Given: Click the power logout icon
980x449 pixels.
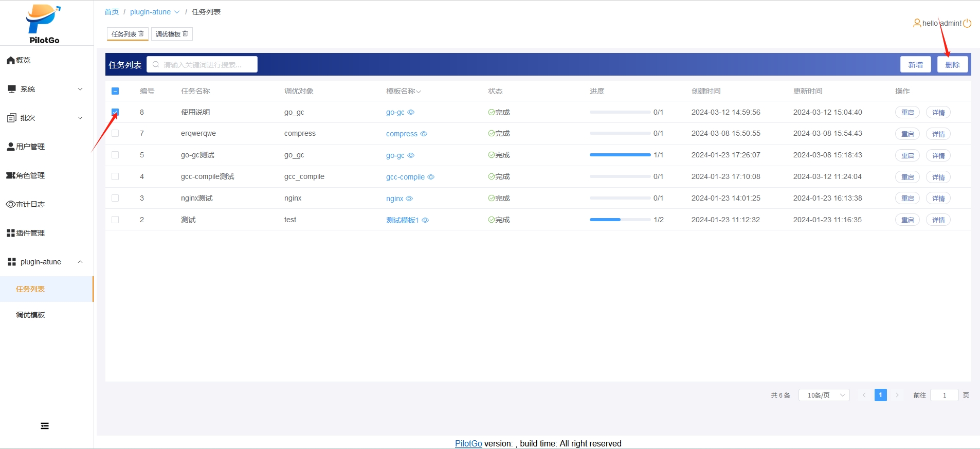Looking at the screenshot, I should click(967, 23).
